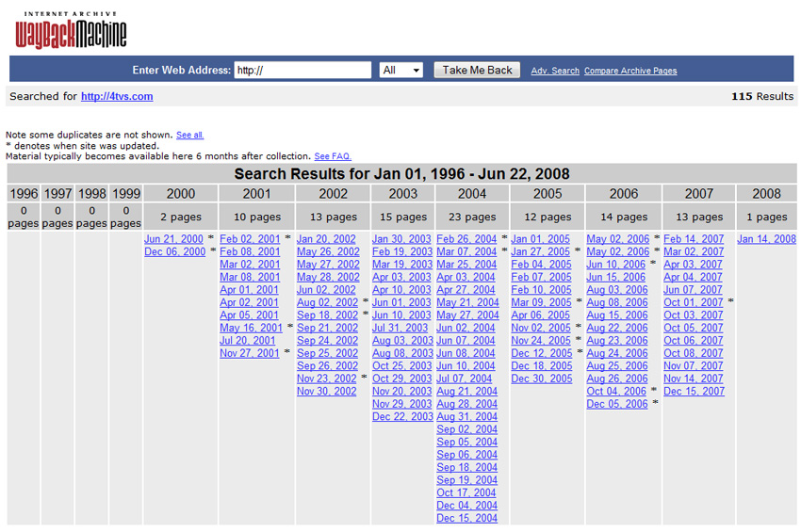
Task: Open the Sep 19, 2004 snapshot
Action: (466, 480)
